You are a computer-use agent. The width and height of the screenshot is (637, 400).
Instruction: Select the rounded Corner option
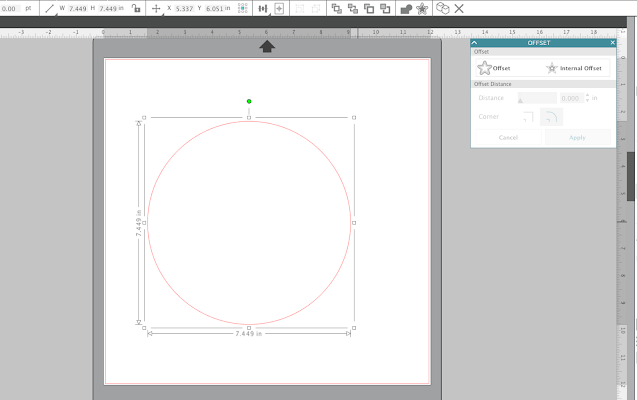(551, 117)
